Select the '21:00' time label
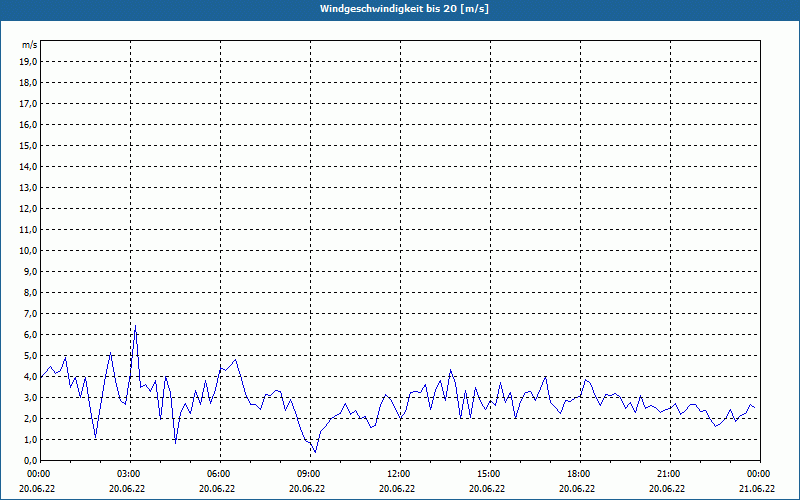The height and width of the screenshot is (500, 800). [x=670, y=474]
